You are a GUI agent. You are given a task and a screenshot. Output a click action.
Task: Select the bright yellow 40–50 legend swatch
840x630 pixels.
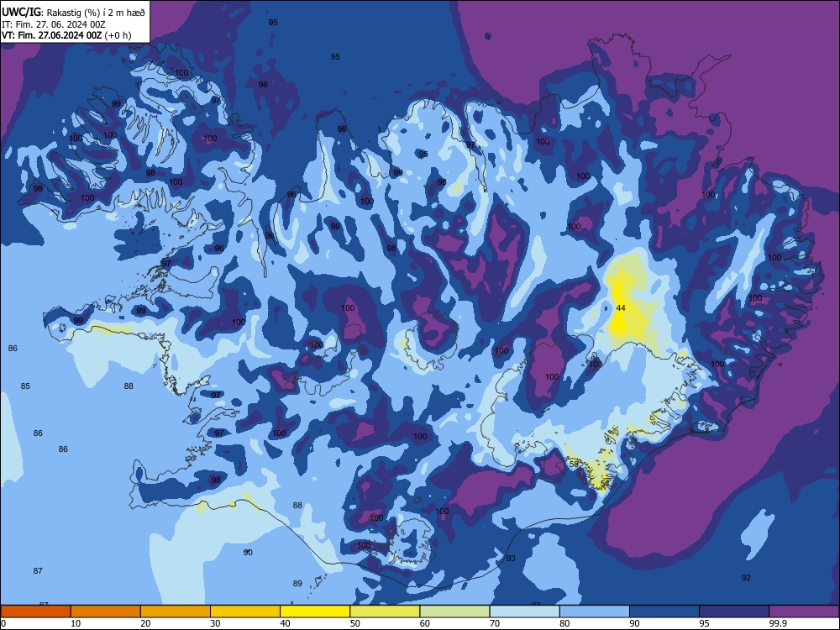click(x=315, y=612)
